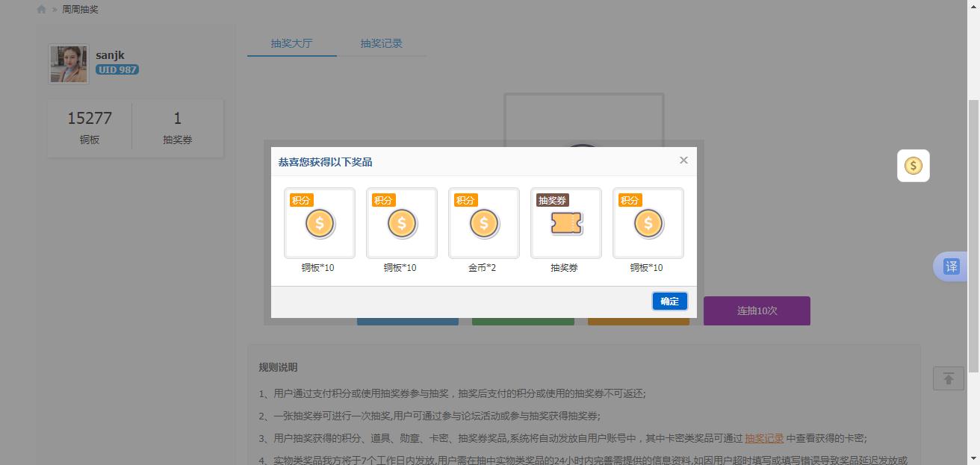Click the ticket icon on the 抽奖券 prize card
This screenshot has width=980, height=465.
click(x=565, y=222)
